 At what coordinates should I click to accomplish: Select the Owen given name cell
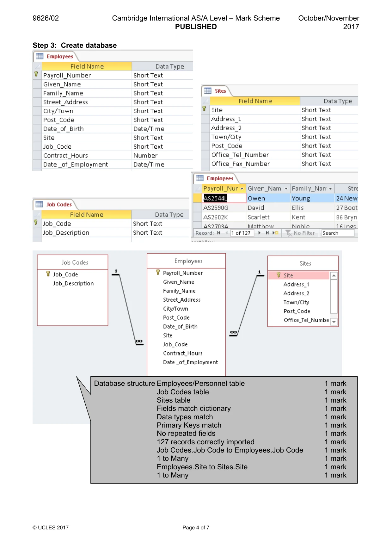click(268, 198)
